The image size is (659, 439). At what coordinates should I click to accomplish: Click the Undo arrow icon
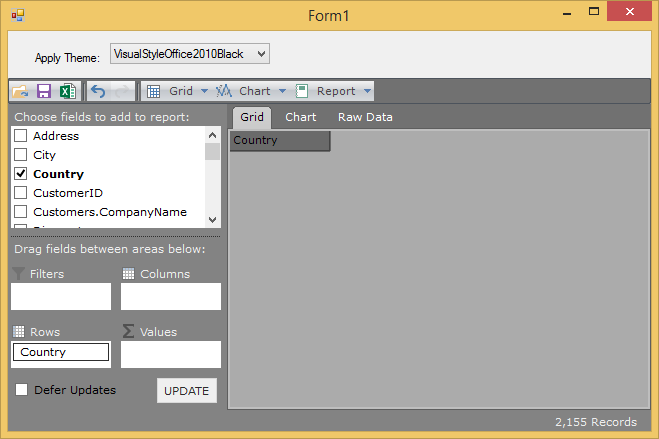[98, 91]
